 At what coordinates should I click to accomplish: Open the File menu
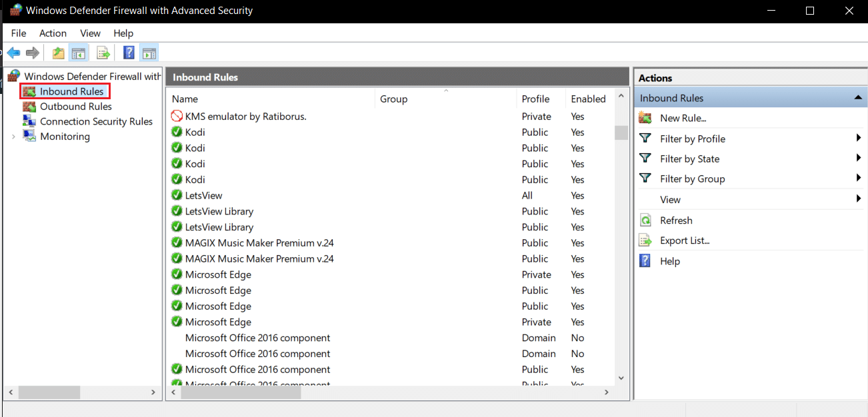19,33
